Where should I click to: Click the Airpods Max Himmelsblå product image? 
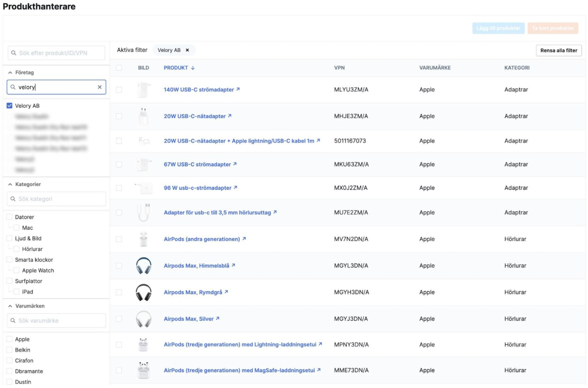pyautogui.click(x=144, y=266)
